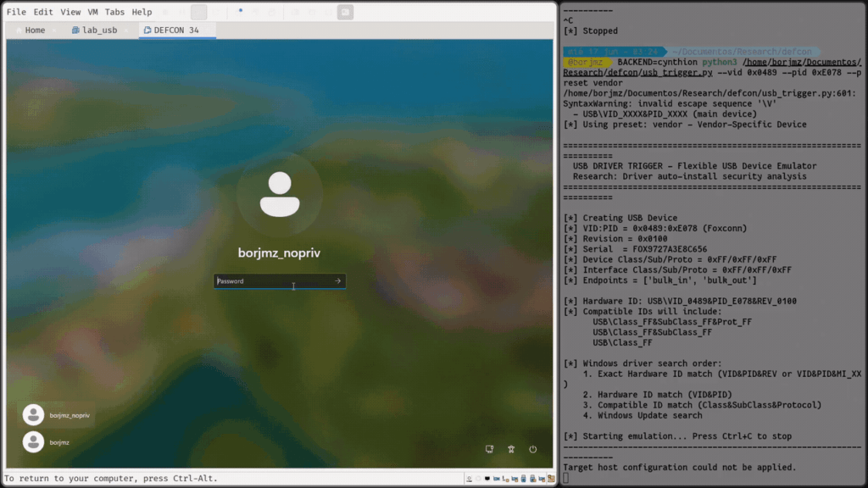The height and width of the screenshot is (488, 868).
Task: Click "Windows driver search order" terminal line
Action: click(643, 363)
